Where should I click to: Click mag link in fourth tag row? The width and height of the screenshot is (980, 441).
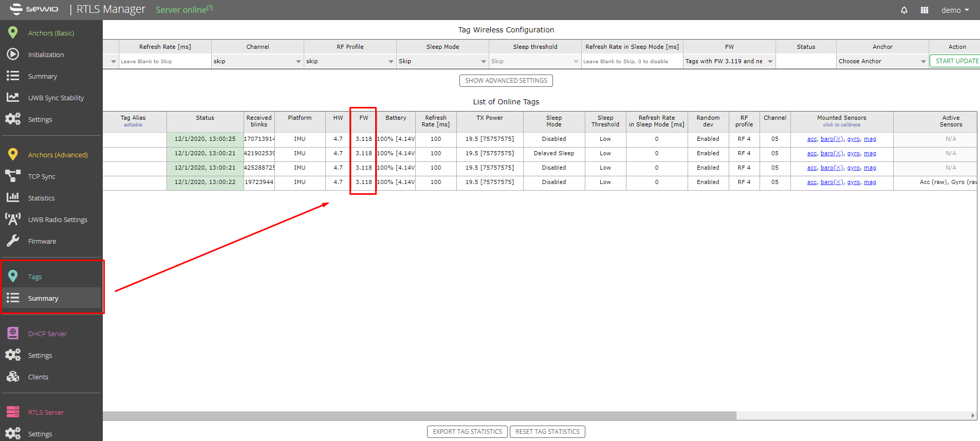pyautogui.click(x=870, y=182)
